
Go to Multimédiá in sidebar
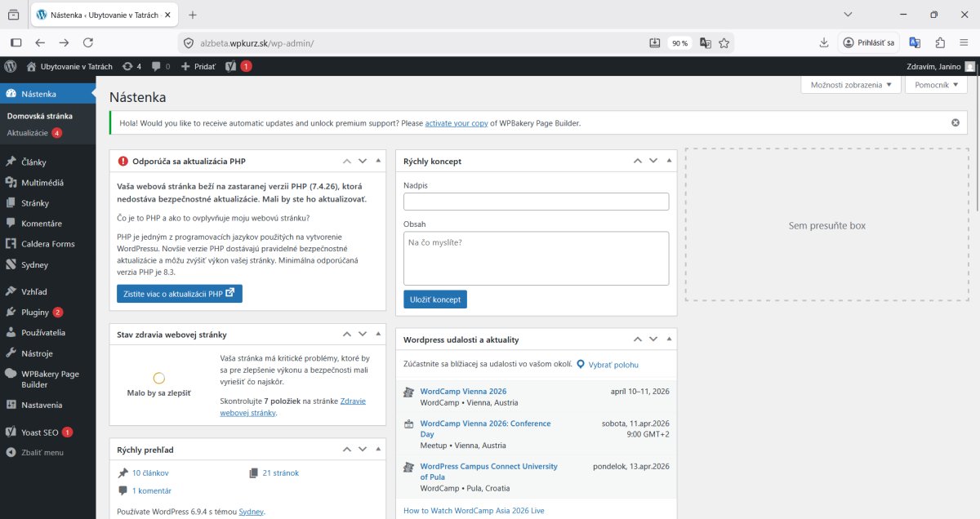[42, 183]
